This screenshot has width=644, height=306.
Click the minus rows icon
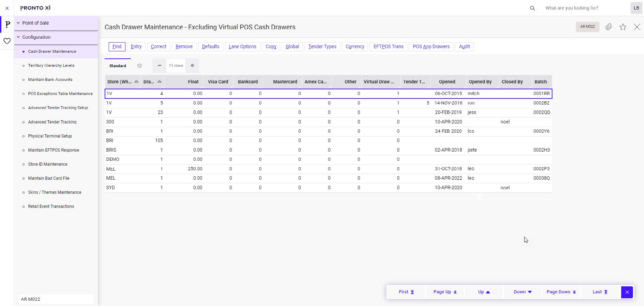point(159,65)
